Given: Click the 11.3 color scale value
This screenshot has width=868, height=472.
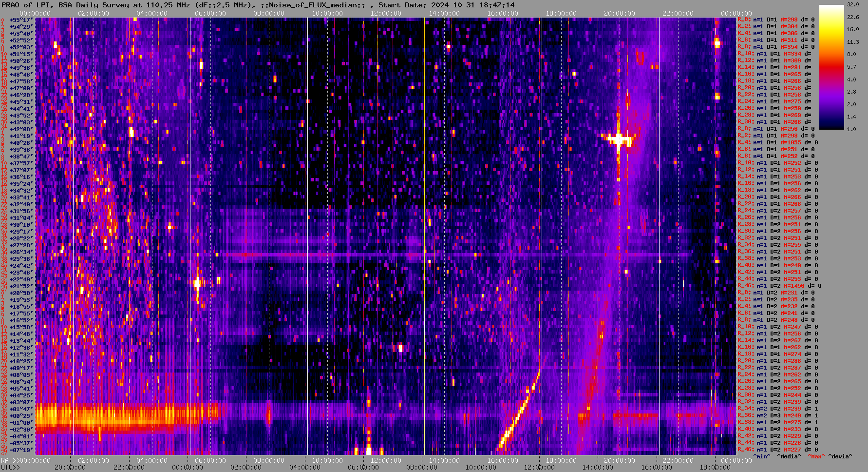Looking at the screenshot, I should [x=852, y=42].
